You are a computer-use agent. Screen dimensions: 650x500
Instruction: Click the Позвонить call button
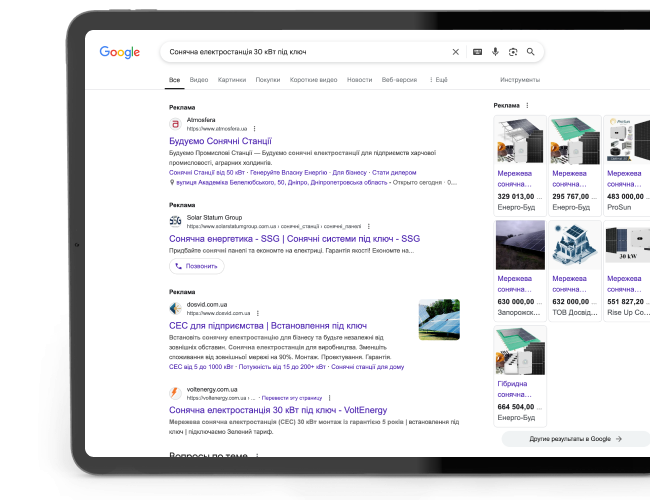[196, 266]
